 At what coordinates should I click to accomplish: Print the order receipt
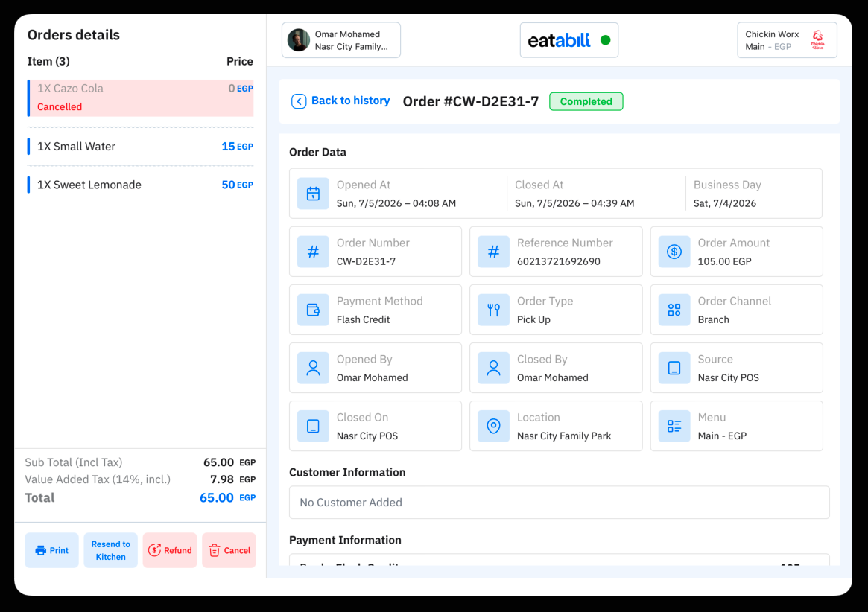click(x=51, y=550)
